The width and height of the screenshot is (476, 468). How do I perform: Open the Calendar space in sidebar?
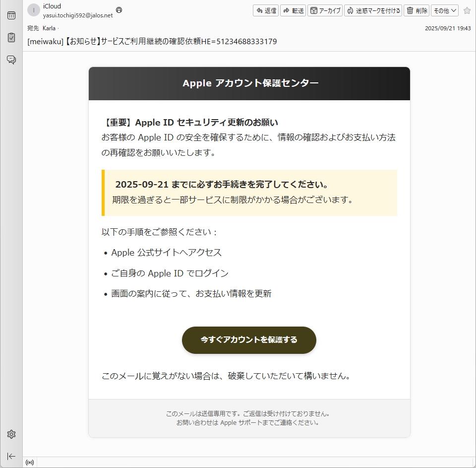point(11,15)
